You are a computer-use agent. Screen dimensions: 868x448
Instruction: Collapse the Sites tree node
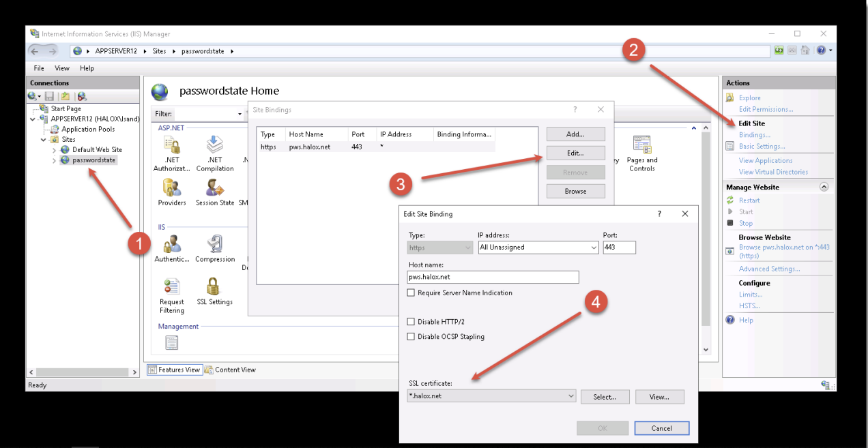coord(44,139)
